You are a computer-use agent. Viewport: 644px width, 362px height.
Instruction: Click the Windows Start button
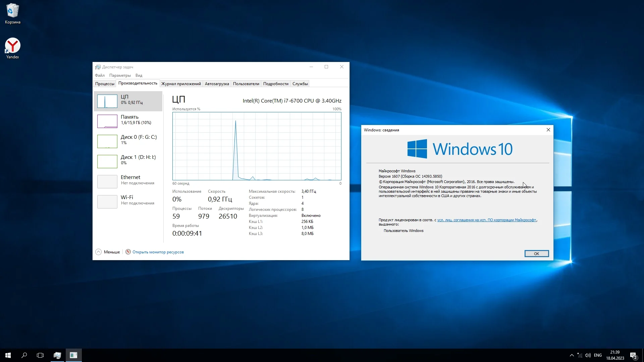click(x=8, y=355)
